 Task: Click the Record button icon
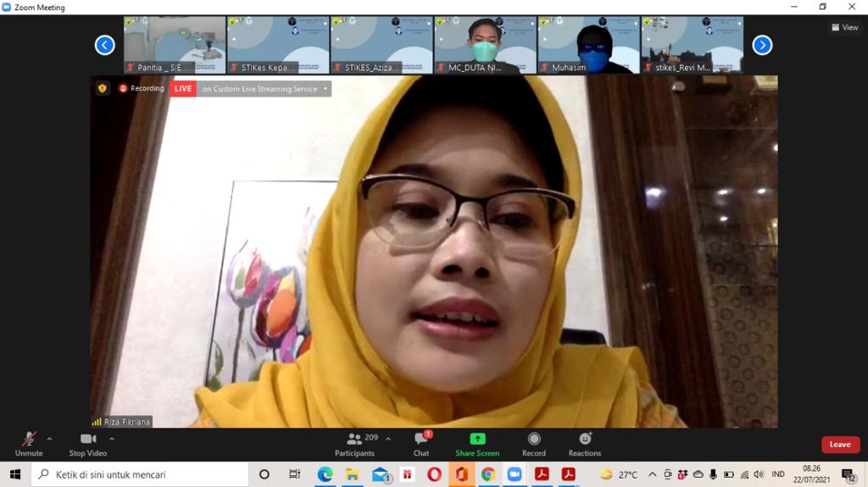[534, 439]
